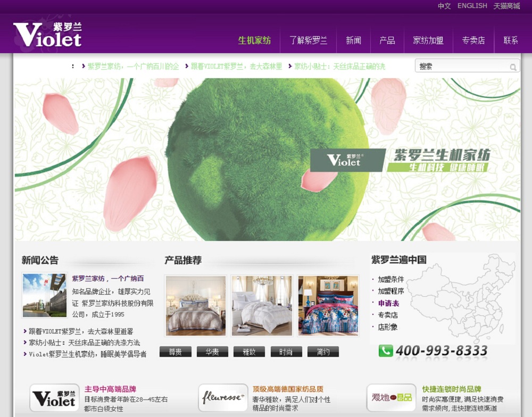Open the beige bedding product thumbnail

point(196,306)
